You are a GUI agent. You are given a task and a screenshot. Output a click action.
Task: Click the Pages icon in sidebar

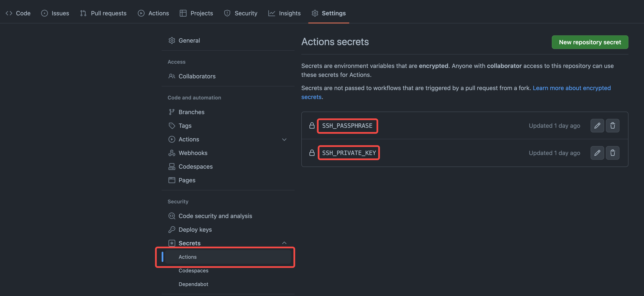click(172, 180)
